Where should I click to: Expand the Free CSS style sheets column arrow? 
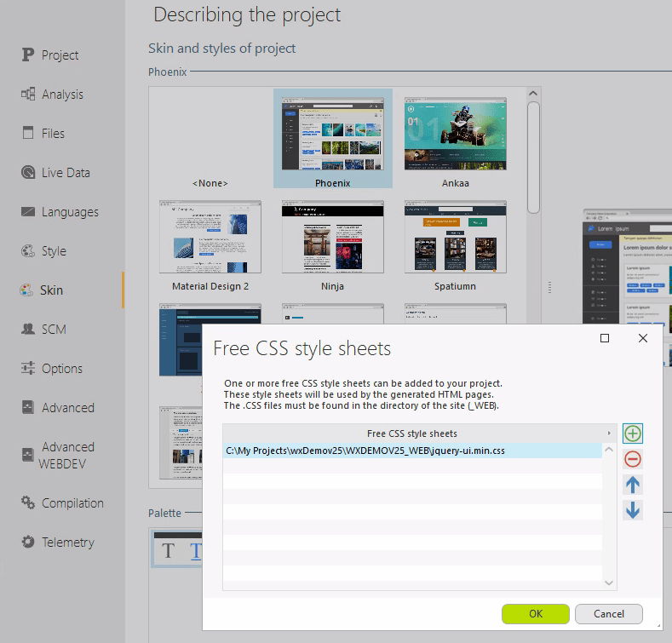click(x=608, y=433)
